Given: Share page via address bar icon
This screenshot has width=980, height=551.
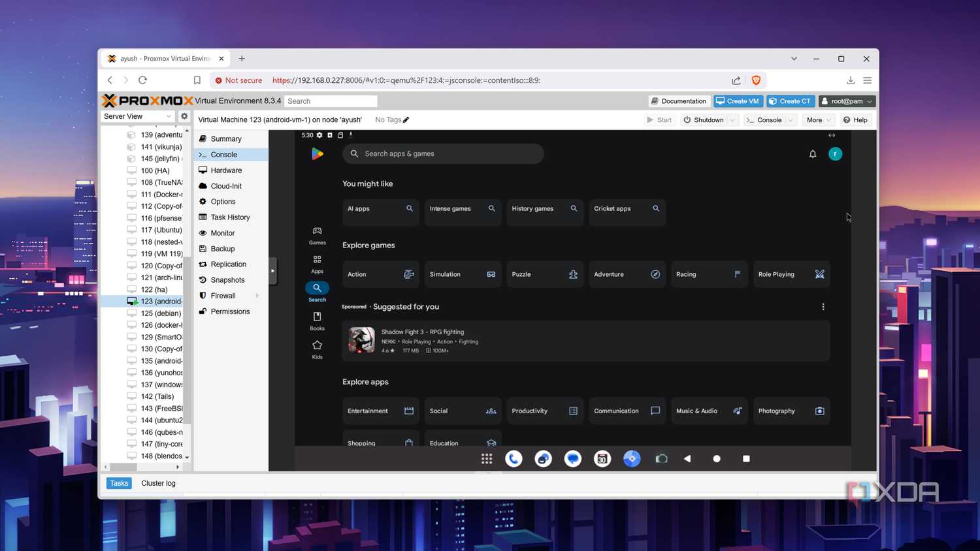Looking at the screenshot, I should coord(736,80).
